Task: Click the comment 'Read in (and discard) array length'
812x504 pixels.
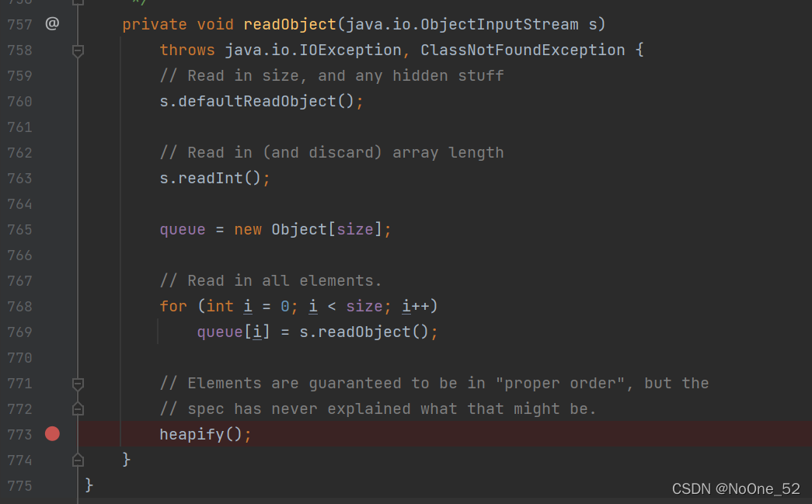Action: pyautogui.click(x=332, y=153)
